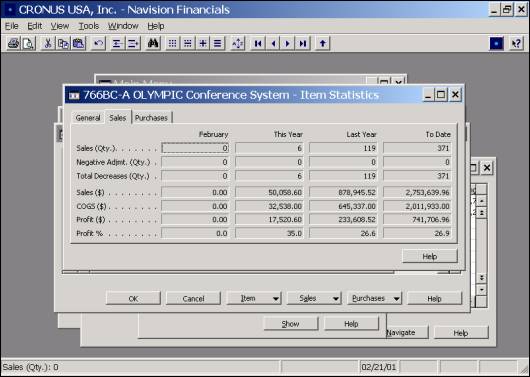Open the Window menu
This screenshot has height=377, width=530.
123,26
